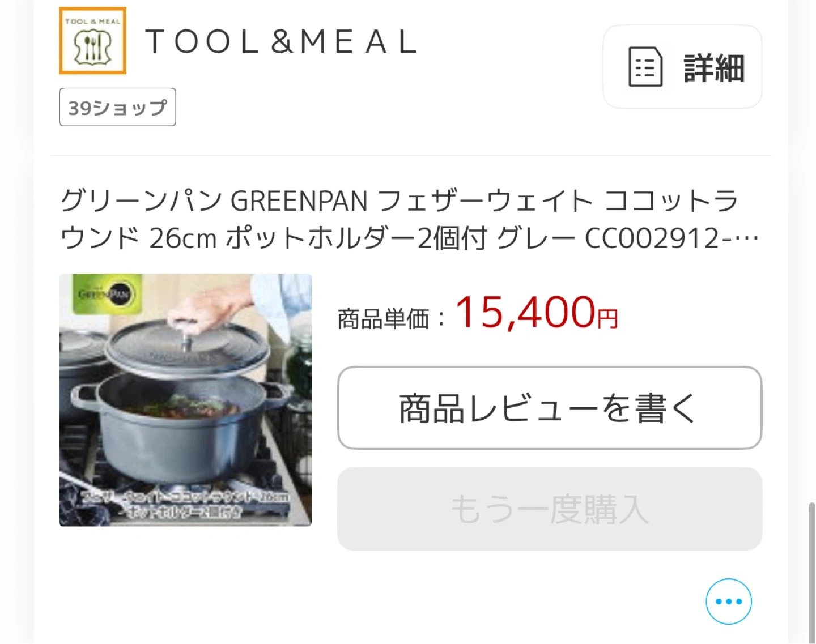Image resolution: width=816 pixels, height=644 pixels.
Task: Click the 詳細 label text
Action: point(714,68)
